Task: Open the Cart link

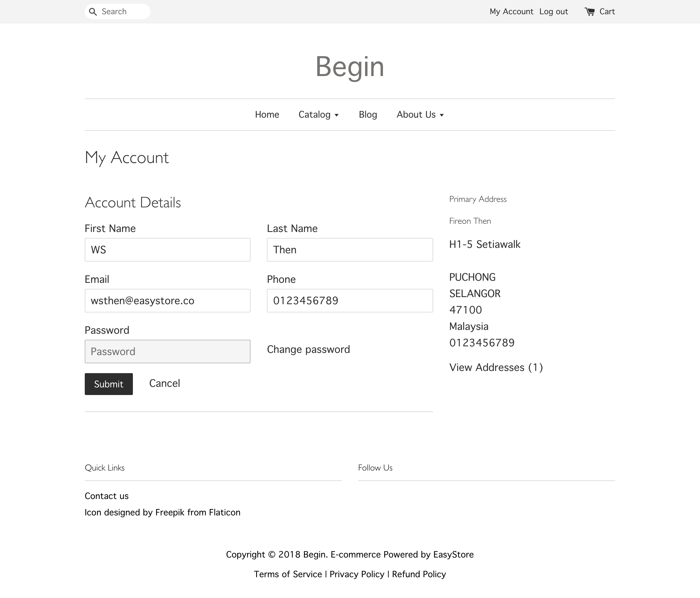Action: point(607,12)
